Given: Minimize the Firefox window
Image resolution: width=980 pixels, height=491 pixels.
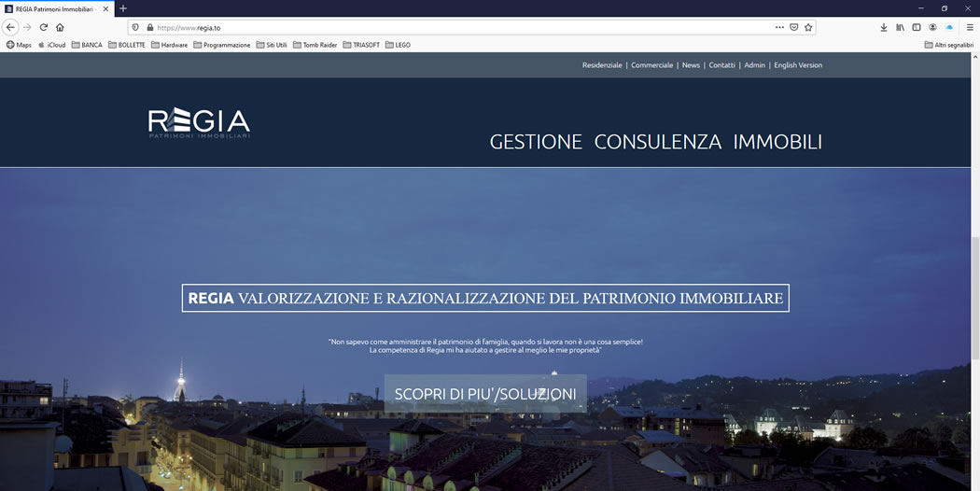Looking at the screenshot, I should point(920,8).
